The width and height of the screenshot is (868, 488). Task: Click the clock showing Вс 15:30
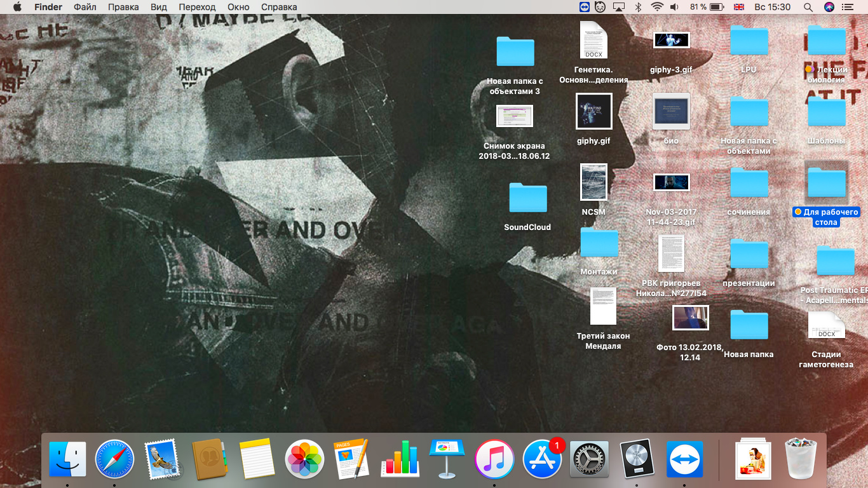(x=772, y=7)
